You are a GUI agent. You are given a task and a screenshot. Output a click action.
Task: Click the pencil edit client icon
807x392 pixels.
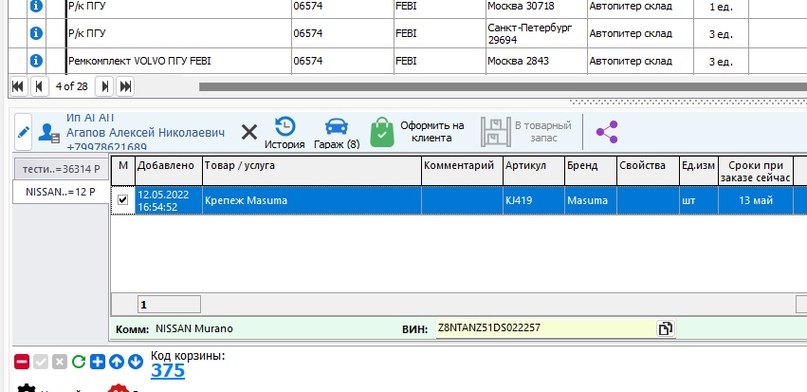pyautogui.click(x=23, y=132)
